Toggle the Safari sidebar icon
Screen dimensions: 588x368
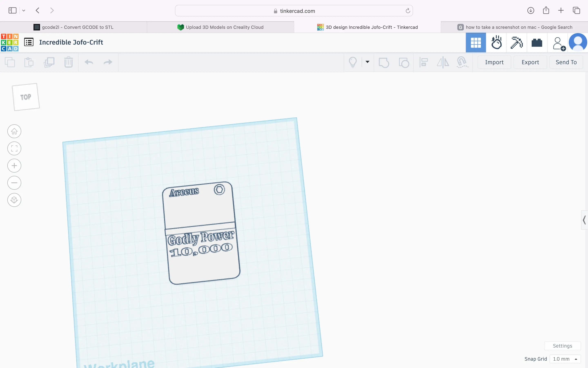(12, 10)
